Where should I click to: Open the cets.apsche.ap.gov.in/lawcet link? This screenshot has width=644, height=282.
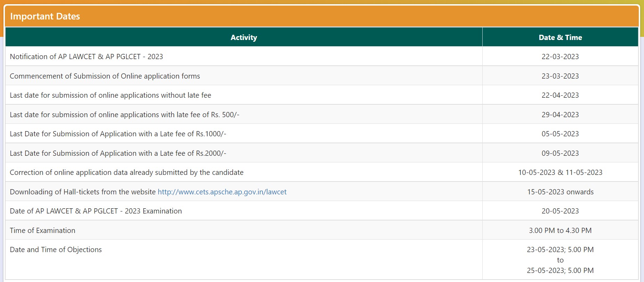[222, 192]
